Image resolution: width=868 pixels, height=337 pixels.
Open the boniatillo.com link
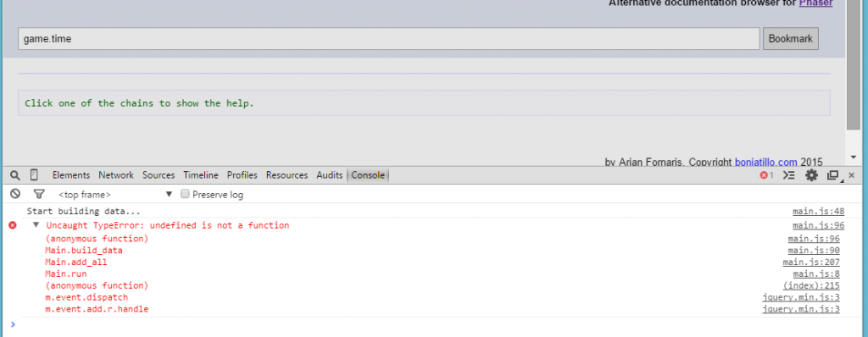pyautogui.click(x=766, y=162)
